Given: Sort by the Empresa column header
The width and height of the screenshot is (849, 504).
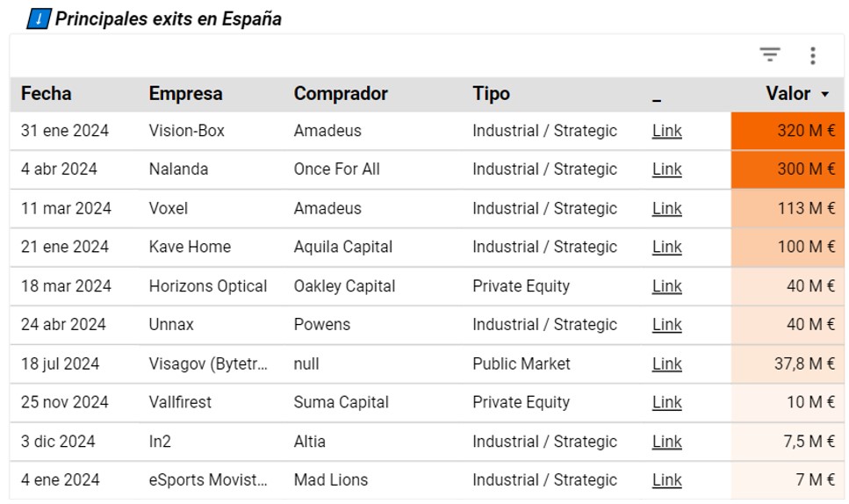Looking at the screenshot, I should point(185,94).
